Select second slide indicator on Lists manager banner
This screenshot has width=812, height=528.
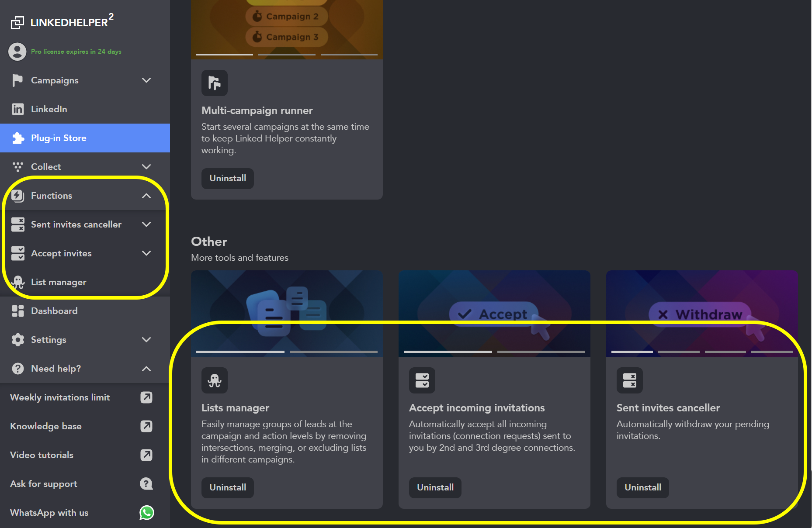point(333,352)
